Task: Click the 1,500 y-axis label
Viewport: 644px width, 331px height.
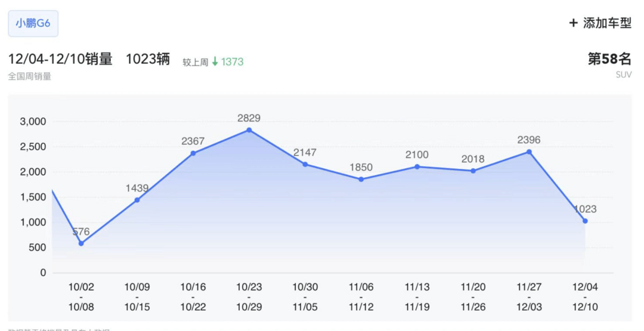Action: pos(33,197)
